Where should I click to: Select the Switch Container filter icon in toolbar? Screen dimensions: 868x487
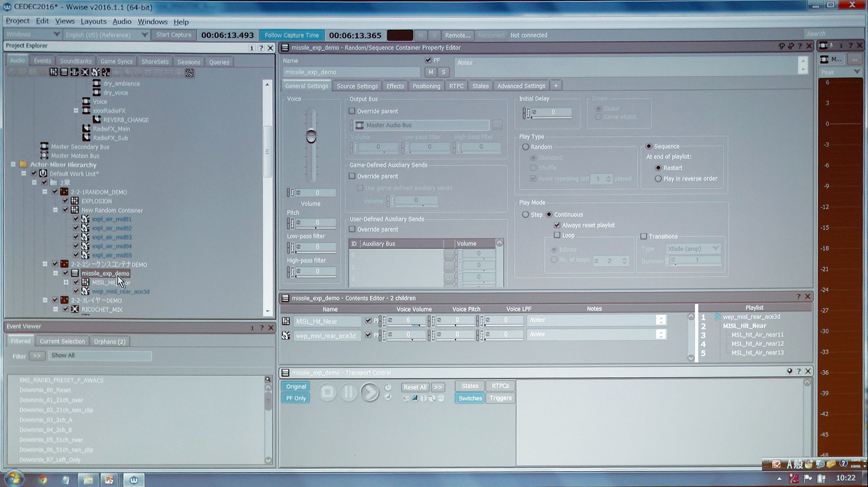point(75,73)
